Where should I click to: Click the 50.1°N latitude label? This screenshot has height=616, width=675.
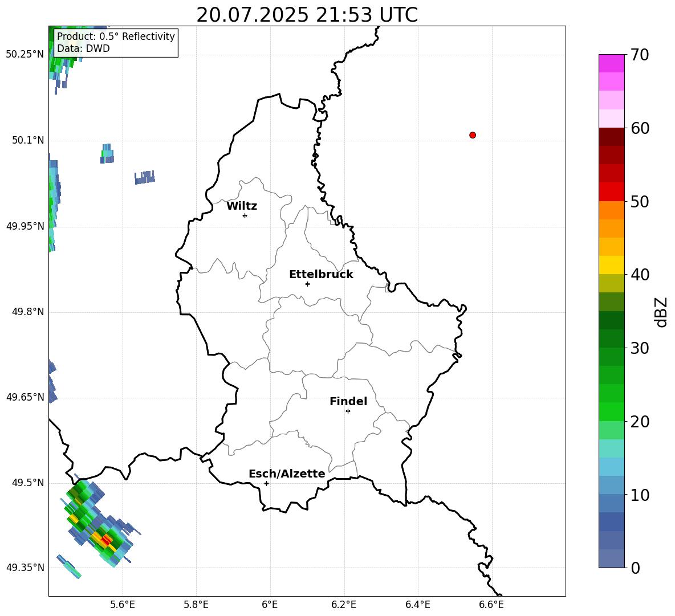[x=28, y=140]
